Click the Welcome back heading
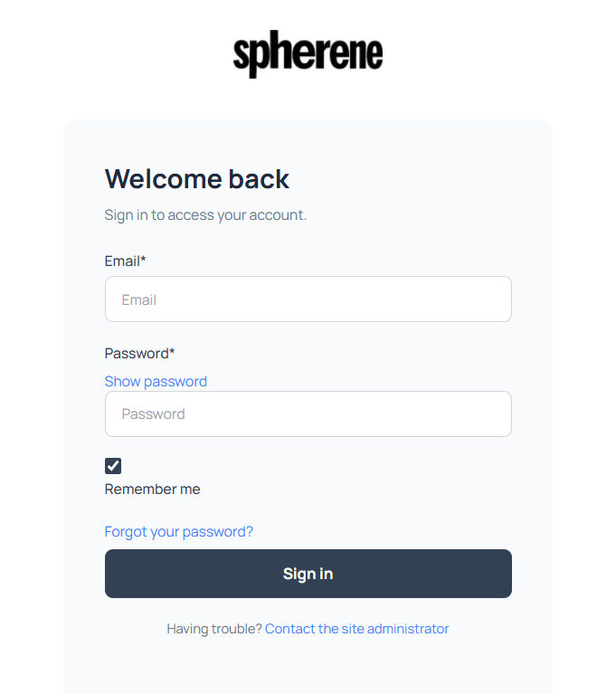616x694 pixels. pos(197,179)
